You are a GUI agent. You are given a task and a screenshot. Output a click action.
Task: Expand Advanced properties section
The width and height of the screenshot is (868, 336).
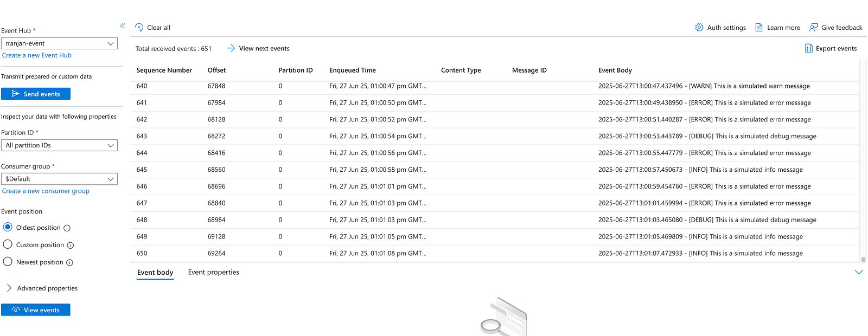coord(9,288)
